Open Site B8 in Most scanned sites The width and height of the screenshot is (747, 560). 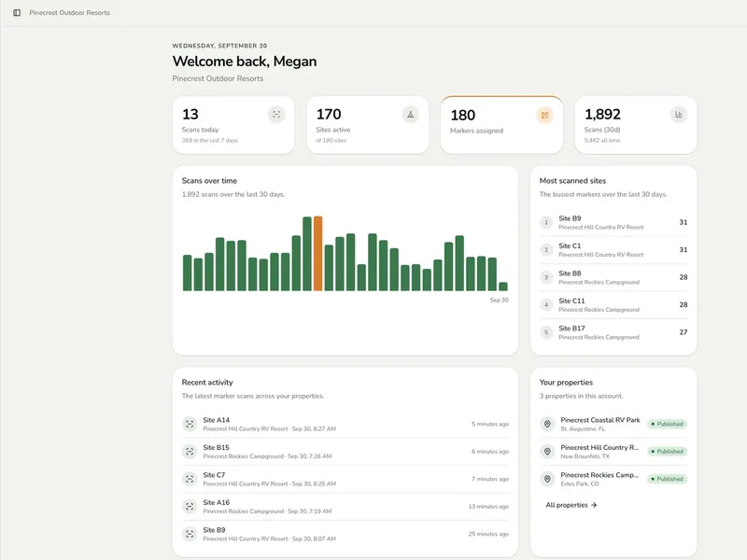(613, 277)
